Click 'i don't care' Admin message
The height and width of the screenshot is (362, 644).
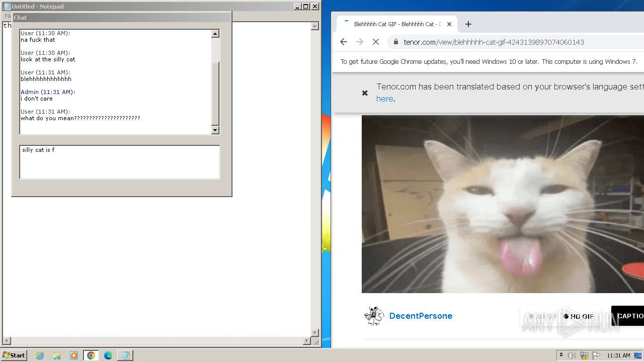click(x=37, y=99)
